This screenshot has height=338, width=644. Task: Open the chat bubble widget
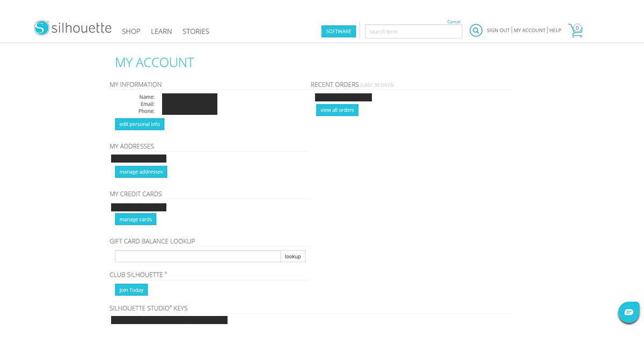point(628,312)
